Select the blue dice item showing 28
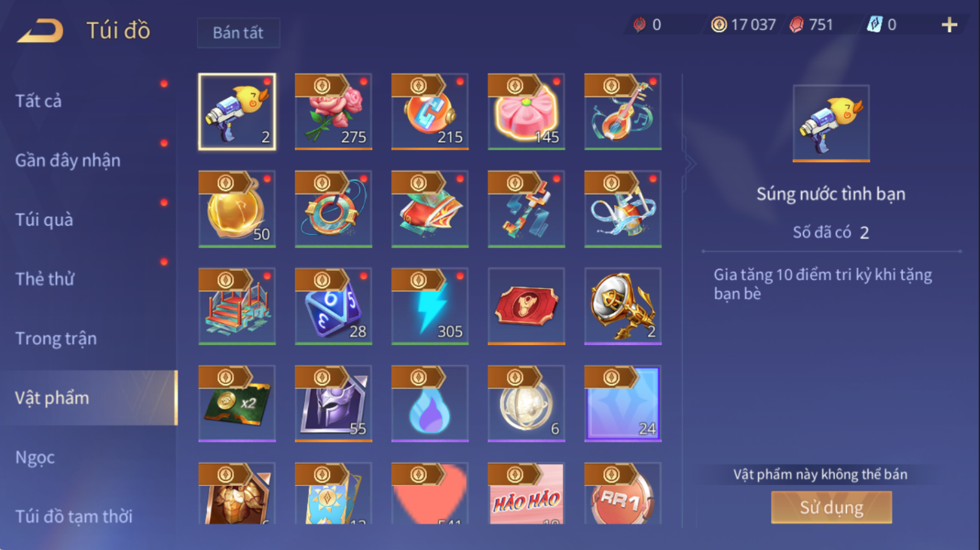 click(x=333, y=306)
